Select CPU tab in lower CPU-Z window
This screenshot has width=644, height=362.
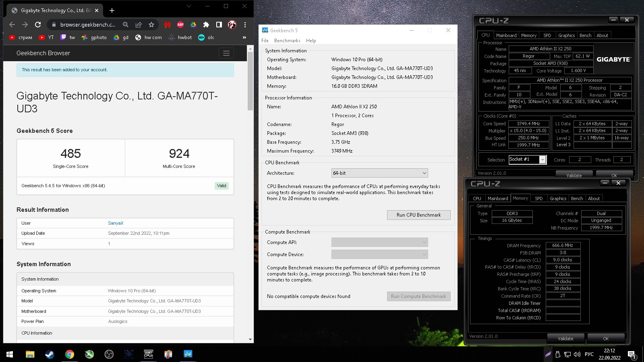(477, 199)
